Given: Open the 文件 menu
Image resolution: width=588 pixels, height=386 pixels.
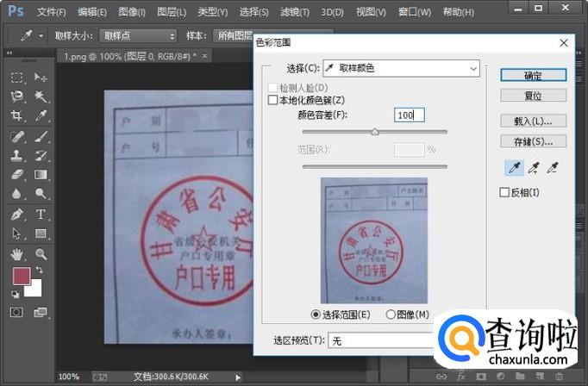Looking at the screenshot, I should coord(52,12).
